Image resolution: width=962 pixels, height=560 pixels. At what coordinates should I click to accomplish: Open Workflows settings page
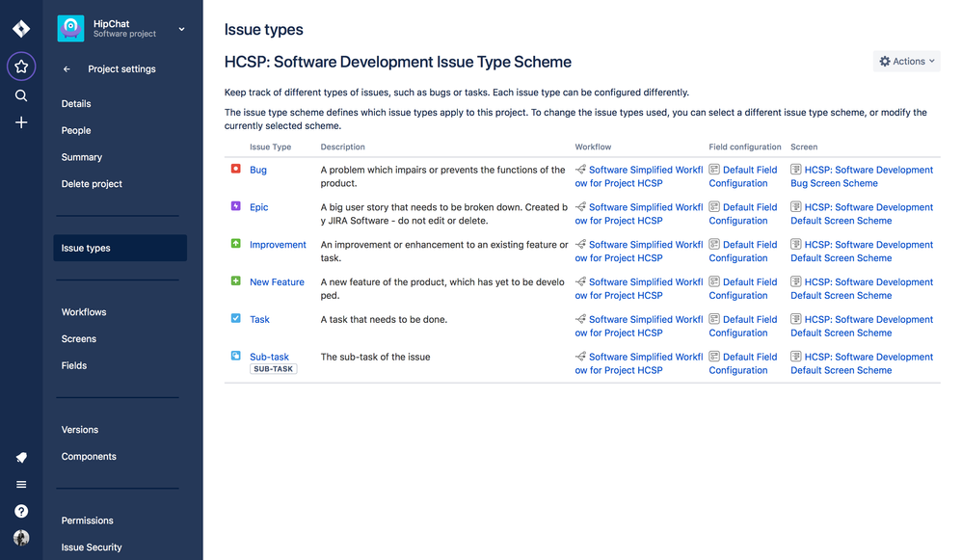point(84,312)
